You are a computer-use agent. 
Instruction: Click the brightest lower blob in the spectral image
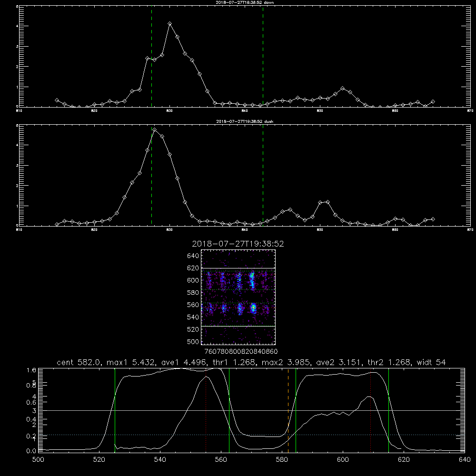[x=254, y=308]
